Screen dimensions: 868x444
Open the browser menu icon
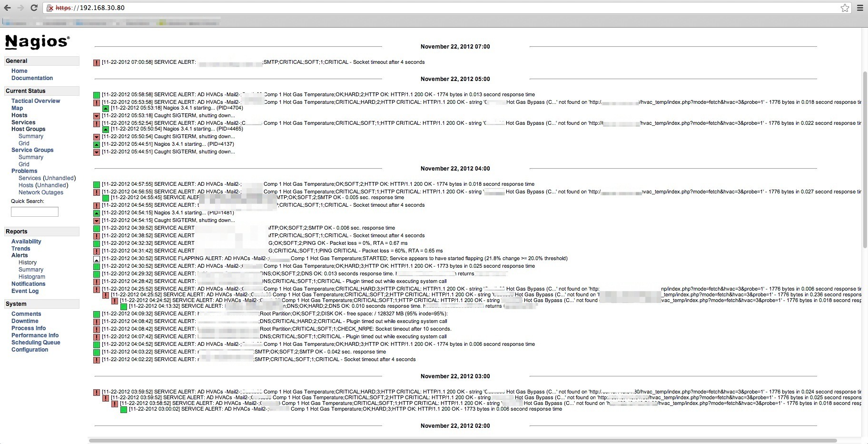coord(860,8)
